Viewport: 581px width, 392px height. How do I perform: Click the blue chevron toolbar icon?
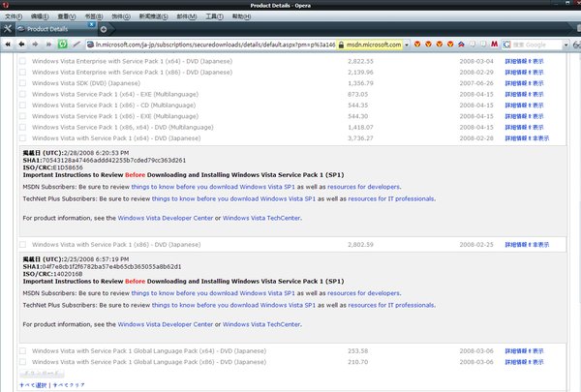click(x=461, y=45)
